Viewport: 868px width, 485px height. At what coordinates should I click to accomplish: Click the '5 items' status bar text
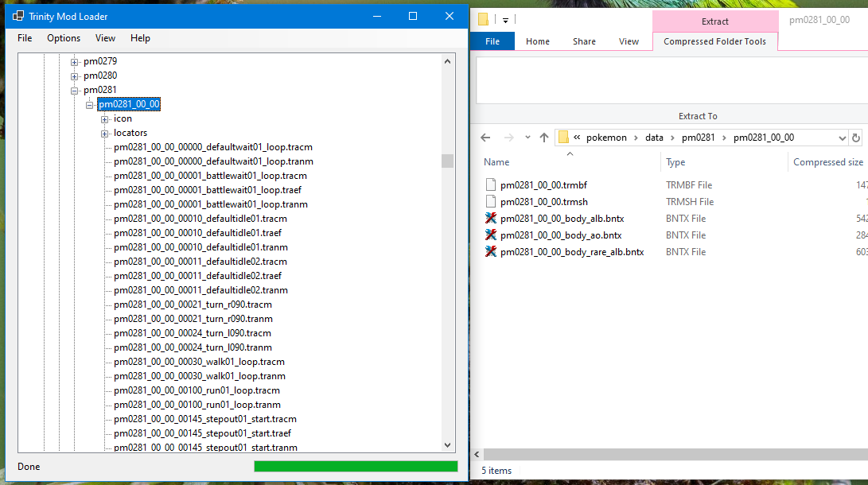[x=496, y=471]
